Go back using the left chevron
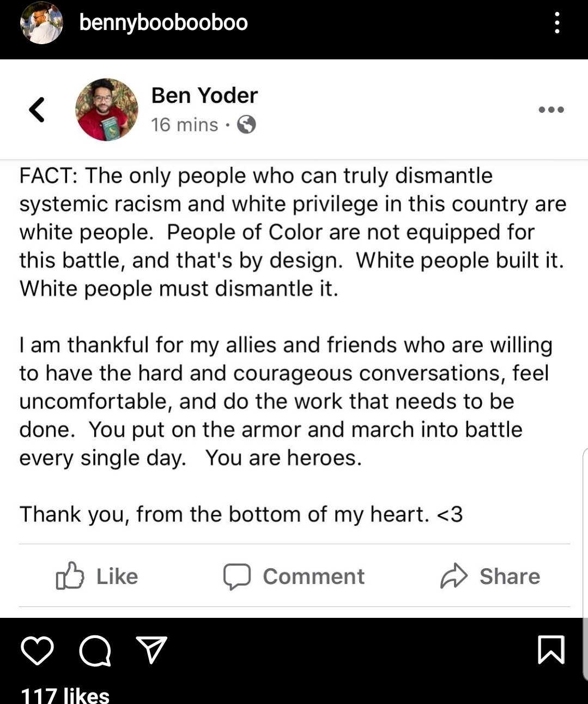Screen dimensions: 588x704 [x=37, y=110]
